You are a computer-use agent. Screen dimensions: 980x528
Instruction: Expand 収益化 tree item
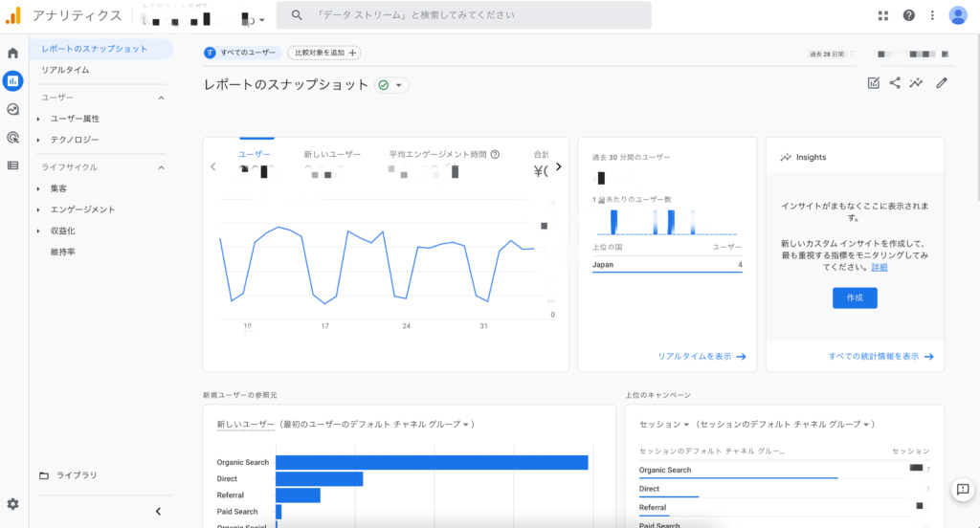point(38,231)
